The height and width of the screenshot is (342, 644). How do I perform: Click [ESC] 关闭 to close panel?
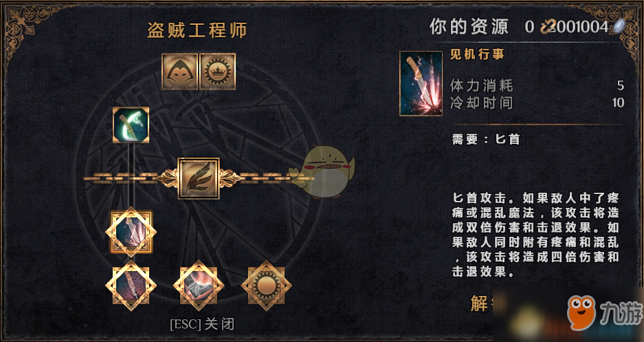click(x=203, y=324)
